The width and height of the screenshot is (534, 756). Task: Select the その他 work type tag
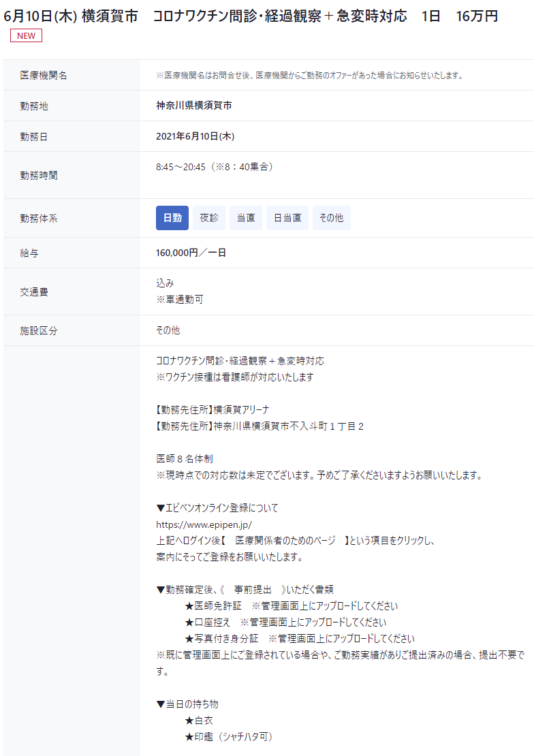tap(332, 218)
